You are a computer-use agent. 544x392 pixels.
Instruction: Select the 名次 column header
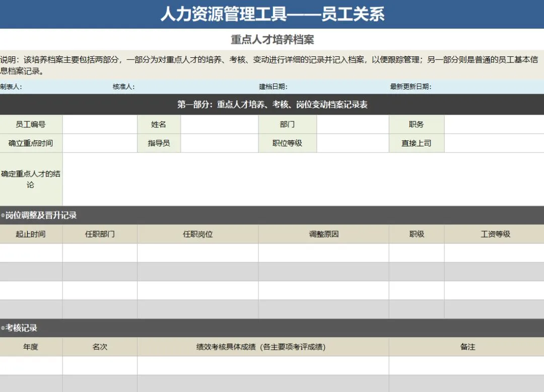[x=100, y=347]
